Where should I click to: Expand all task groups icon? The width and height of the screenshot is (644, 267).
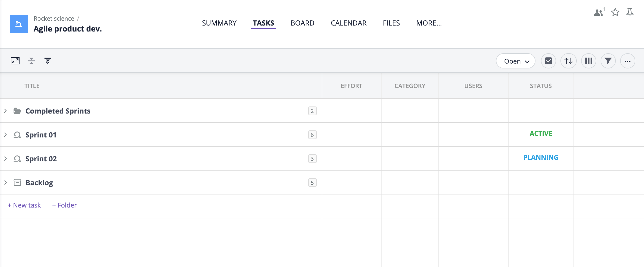(48, 61)
